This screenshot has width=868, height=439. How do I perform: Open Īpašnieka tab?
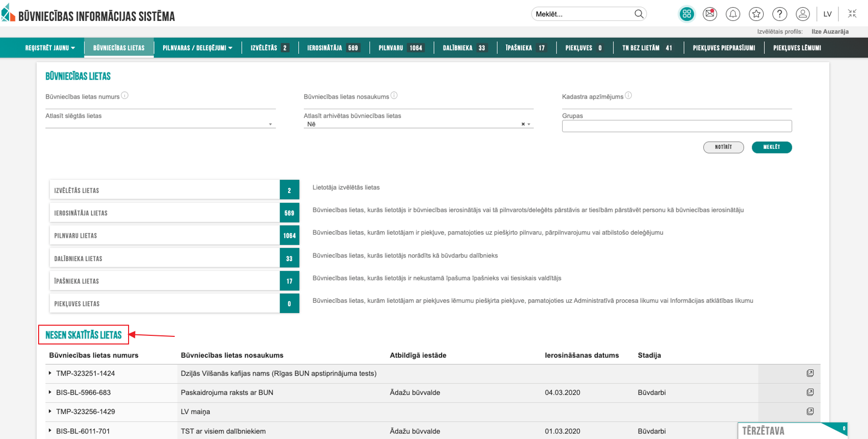(526, 48)
